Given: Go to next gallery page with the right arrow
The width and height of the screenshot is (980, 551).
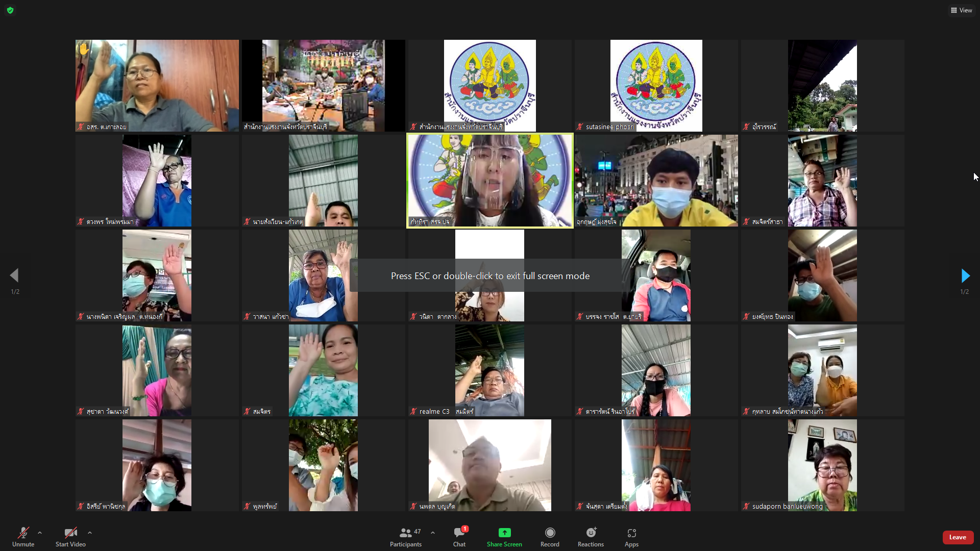Looking at the screenshot, I should [x=965, y=276].
